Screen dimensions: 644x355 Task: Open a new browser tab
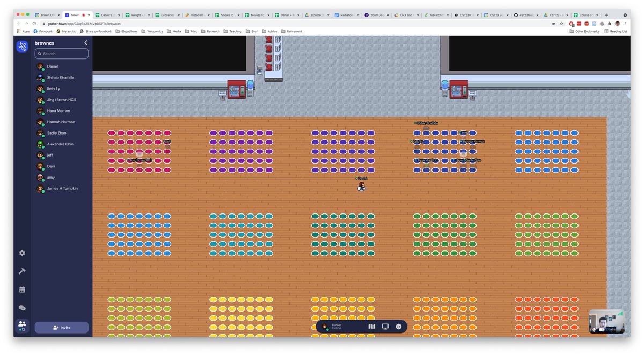pyautogui.click(x=606, y=15)
